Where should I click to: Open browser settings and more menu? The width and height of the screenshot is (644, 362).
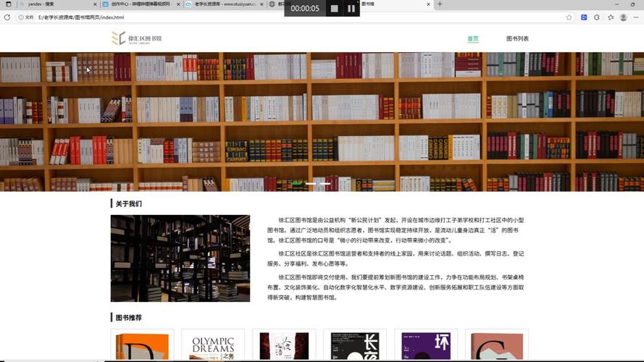point(636,17)
